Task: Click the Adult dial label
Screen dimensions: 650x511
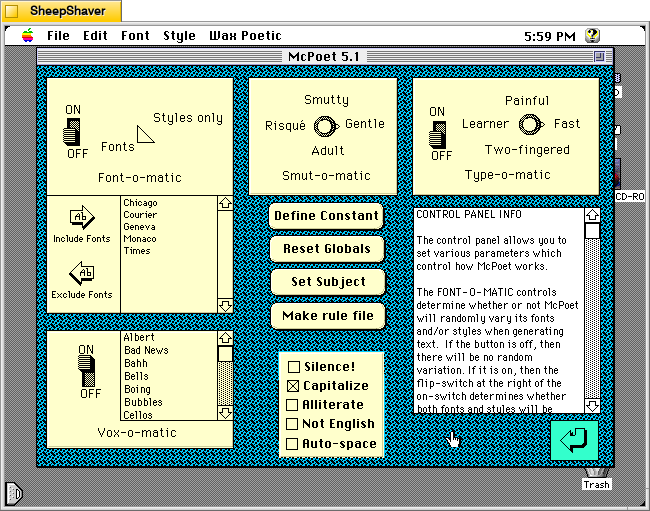Action: coord(327,150)
